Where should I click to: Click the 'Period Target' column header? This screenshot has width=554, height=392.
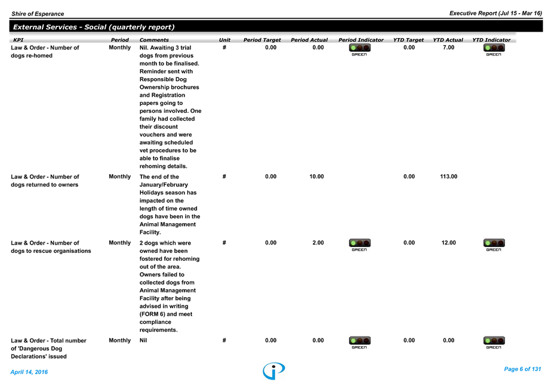click(x=262, y=40)
